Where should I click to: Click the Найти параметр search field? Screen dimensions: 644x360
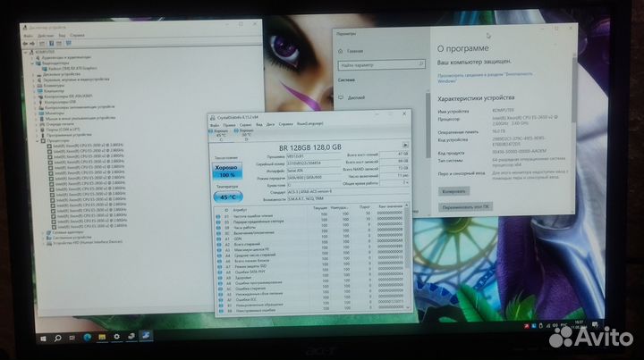tap(376, 65)
